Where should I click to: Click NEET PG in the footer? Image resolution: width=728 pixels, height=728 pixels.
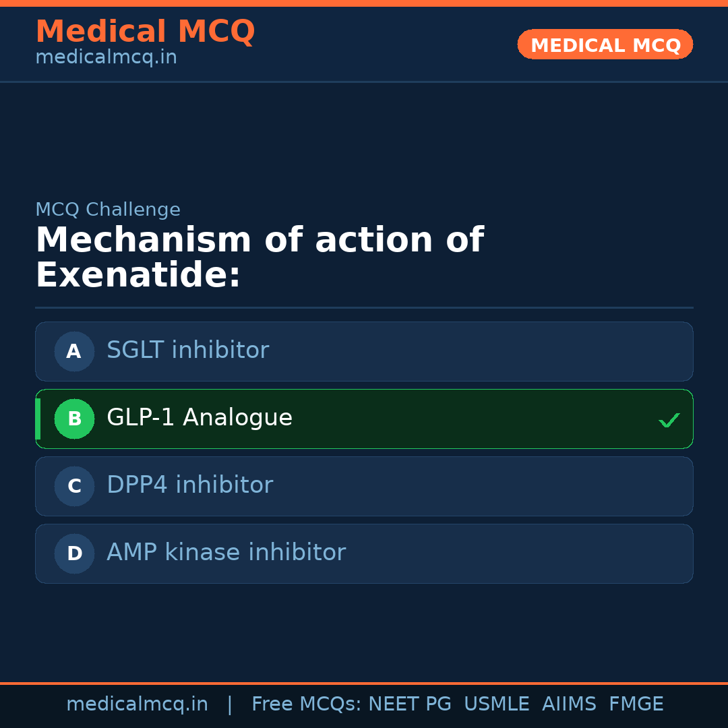[x=410, y=704]
